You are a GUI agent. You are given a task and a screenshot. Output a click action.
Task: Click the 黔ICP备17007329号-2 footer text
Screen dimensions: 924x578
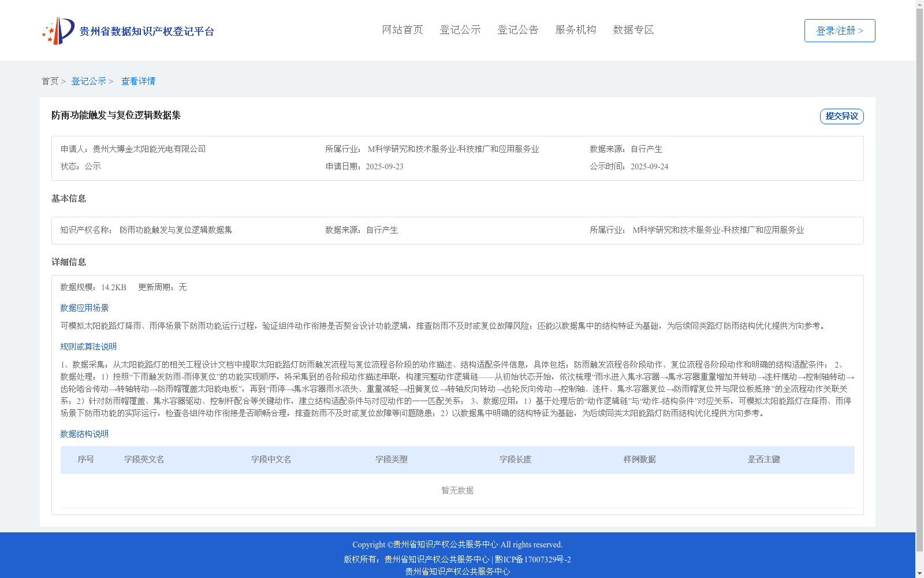point(533,560)
